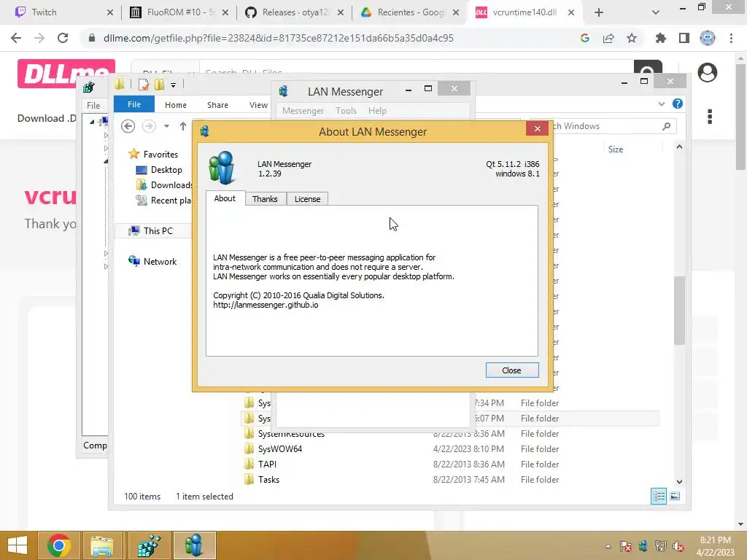Image resolution: width=747 pixels, height=560 pixels.
Task: Open Chrome from the taskbar
Action: (59, 545)
